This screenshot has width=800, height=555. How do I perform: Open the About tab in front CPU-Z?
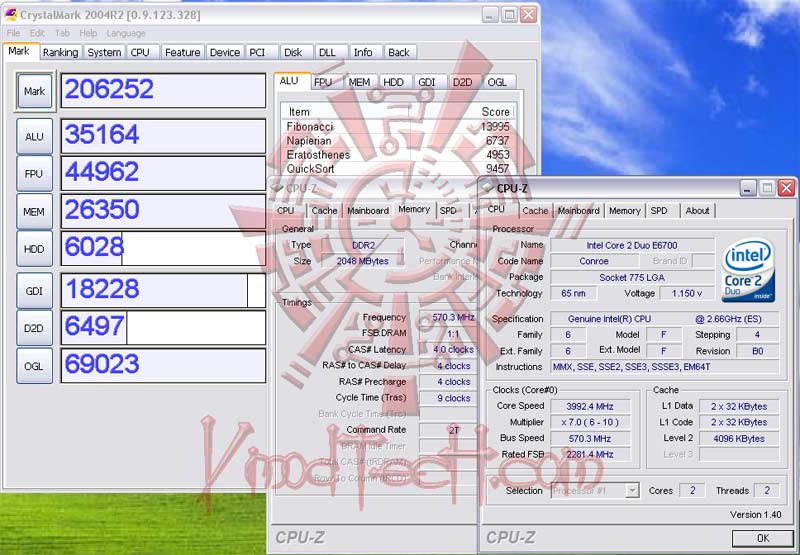point(697,211)
